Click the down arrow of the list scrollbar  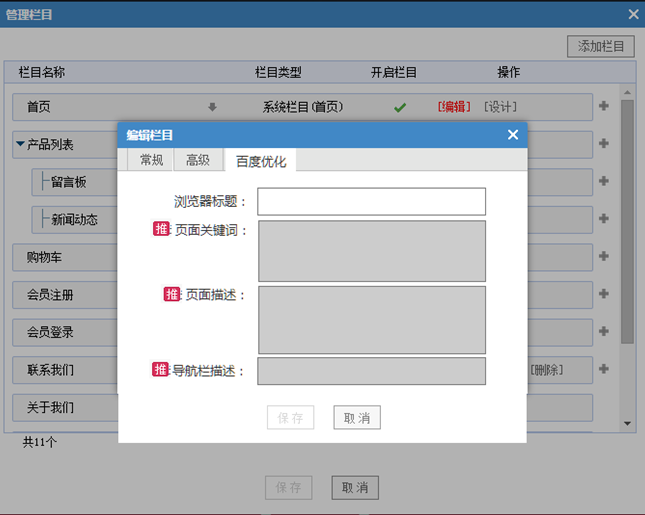pyautogui.click(x=627, y=423)
